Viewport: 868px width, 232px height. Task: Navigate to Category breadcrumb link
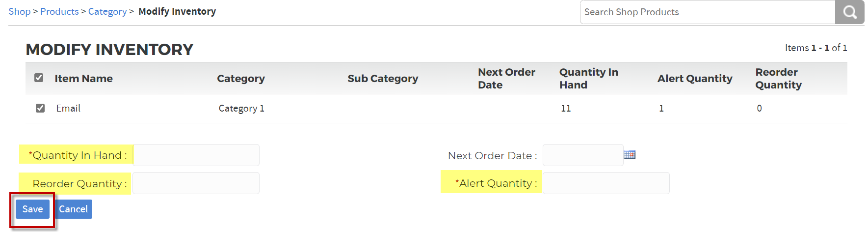click(x=107, y=11)
